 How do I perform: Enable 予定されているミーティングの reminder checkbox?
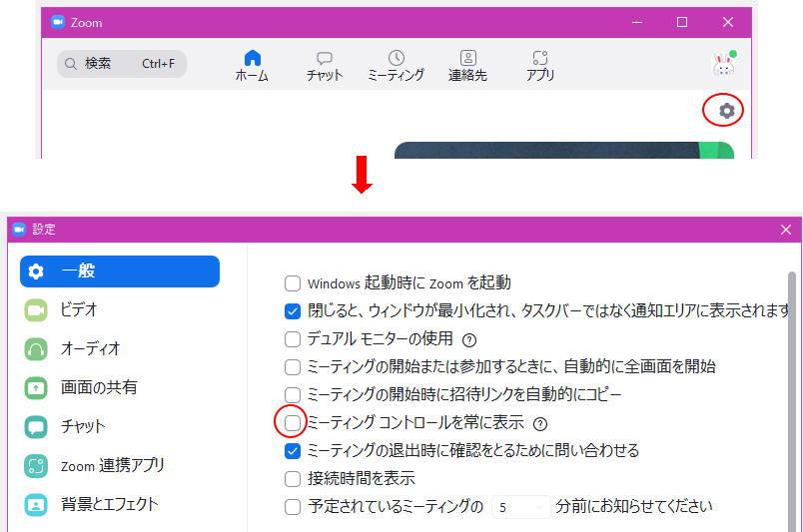(293, 507)
